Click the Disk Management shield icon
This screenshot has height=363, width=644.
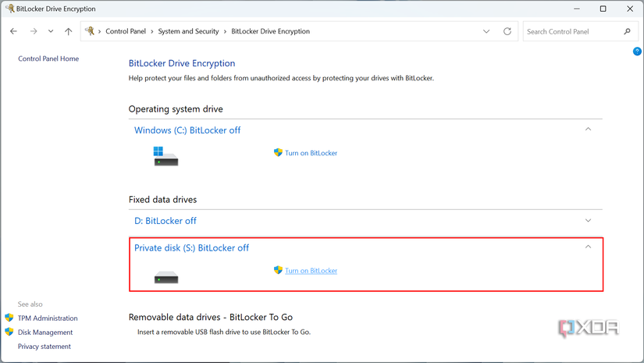click(x=9, y=331)
